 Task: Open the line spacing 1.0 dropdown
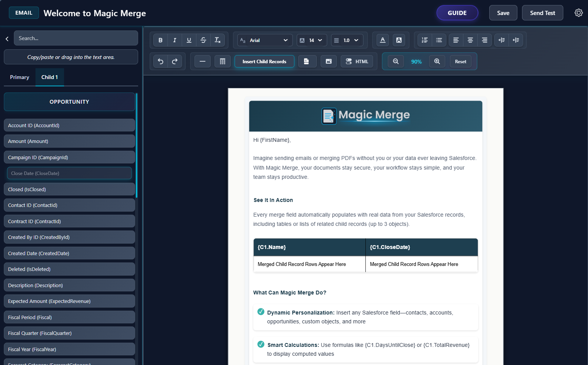[347, 40]
